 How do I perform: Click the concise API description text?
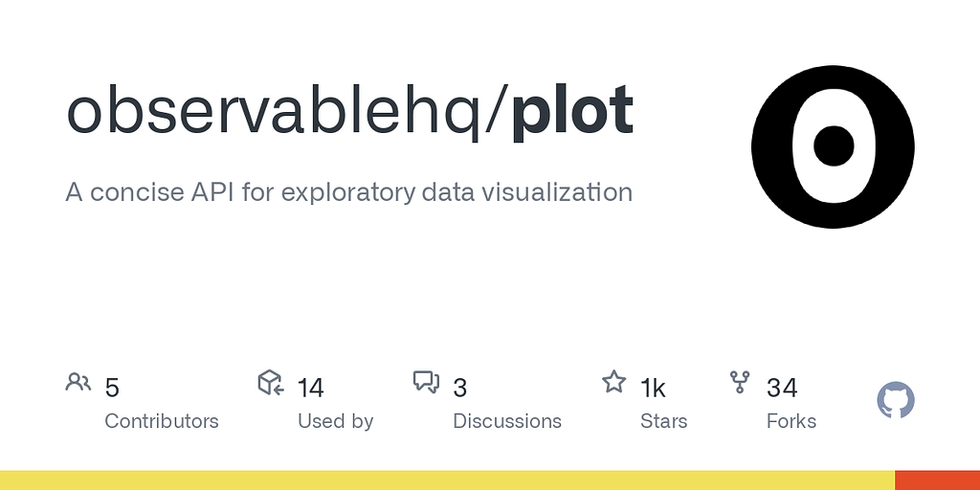coord(348,191)
